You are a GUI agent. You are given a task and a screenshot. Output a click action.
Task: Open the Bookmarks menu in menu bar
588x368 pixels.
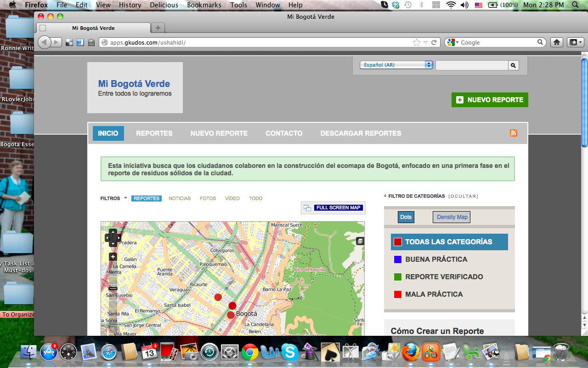[204, 5]
